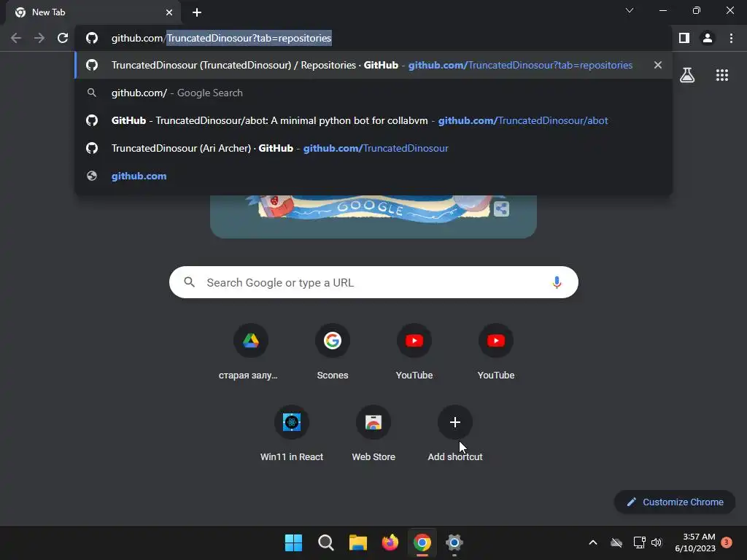Start voice search with microphone icon
The width and height of the screenshot is (747, 560).
tap(557, 282)
